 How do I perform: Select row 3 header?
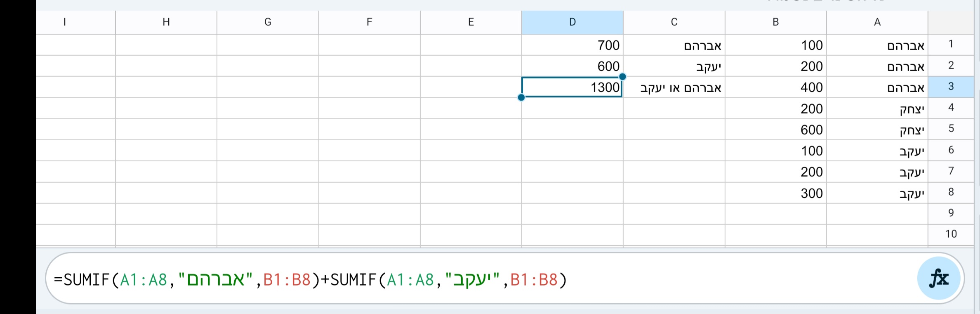[951, 87]
